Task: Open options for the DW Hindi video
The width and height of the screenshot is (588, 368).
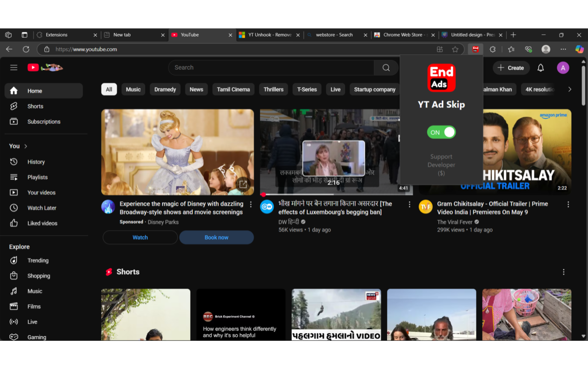Action: pyautogui.click(x=409, y=204)
